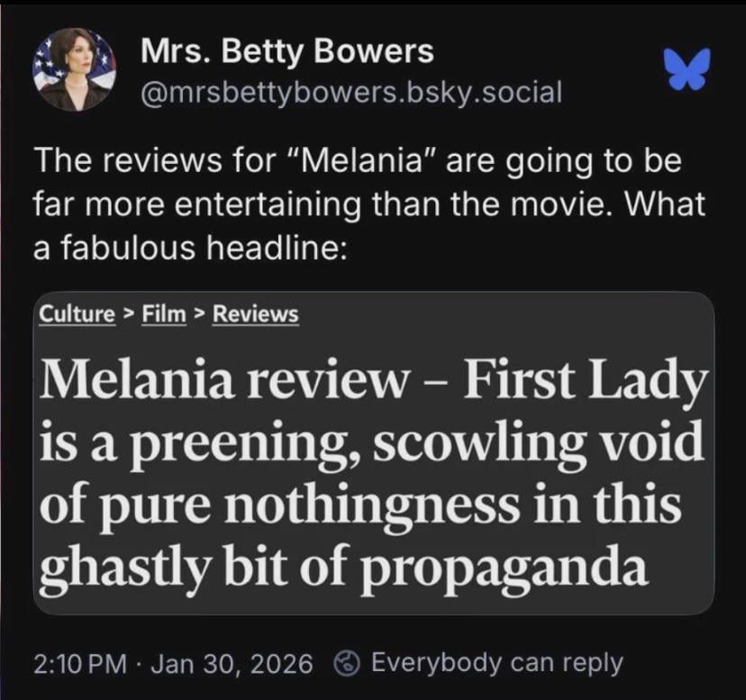Go to the Culture breadcrumb link
Screen dimensions: 746x700
point(77,314)
